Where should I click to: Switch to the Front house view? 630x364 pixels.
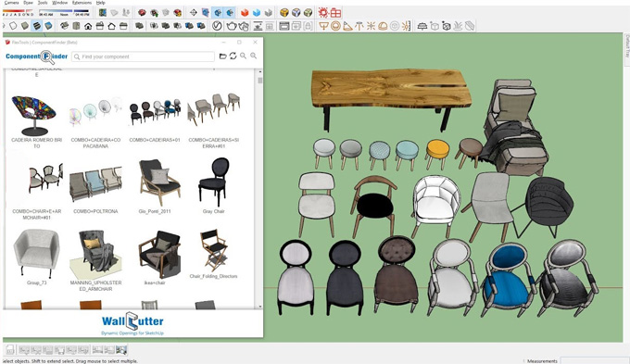pos(88,26)
